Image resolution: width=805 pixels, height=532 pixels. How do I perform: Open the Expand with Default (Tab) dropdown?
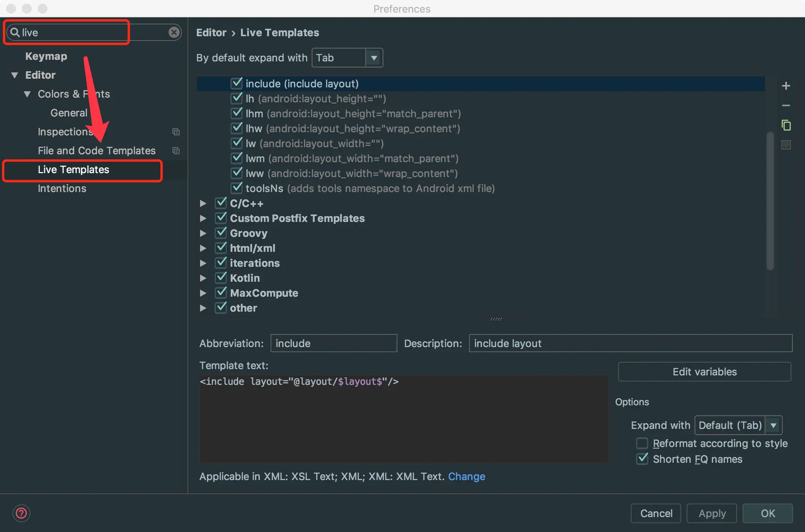[738, 425]
